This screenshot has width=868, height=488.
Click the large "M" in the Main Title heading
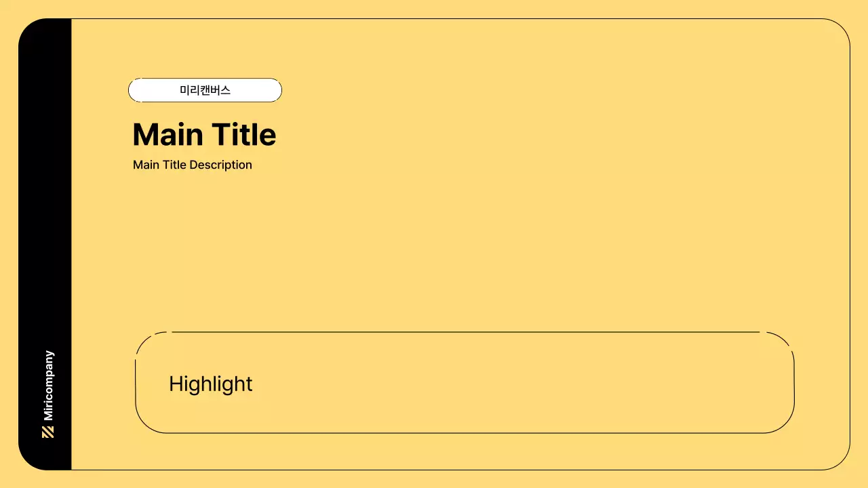point(146,135)
